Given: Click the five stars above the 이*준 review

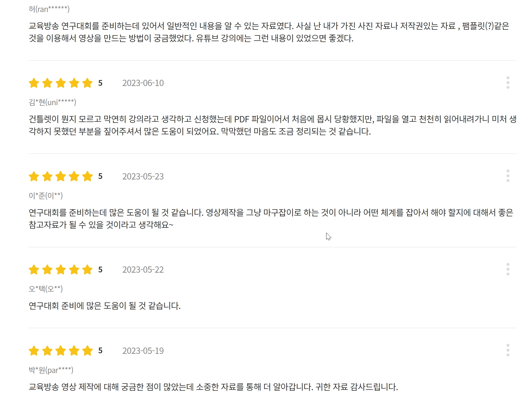Looking at the screenshot, I should (x=61, y=176).
